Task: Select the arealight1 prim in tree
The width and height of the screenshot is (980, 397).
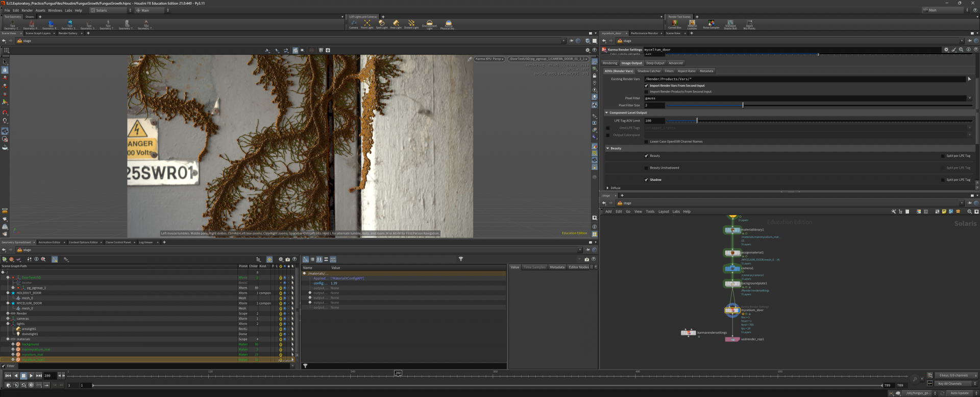Action: pyautogui.click(x=29, y=329)
